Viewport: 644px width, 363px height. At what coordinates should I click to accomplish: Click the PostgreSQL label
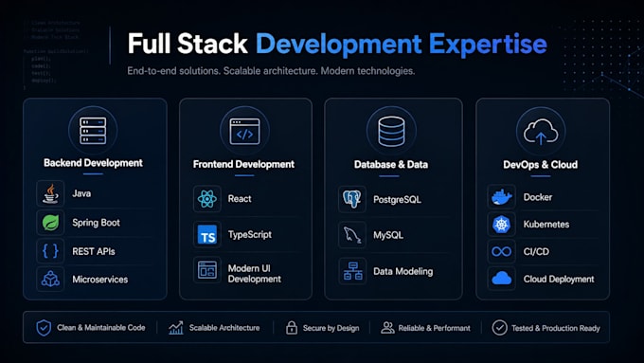(397, 200)
